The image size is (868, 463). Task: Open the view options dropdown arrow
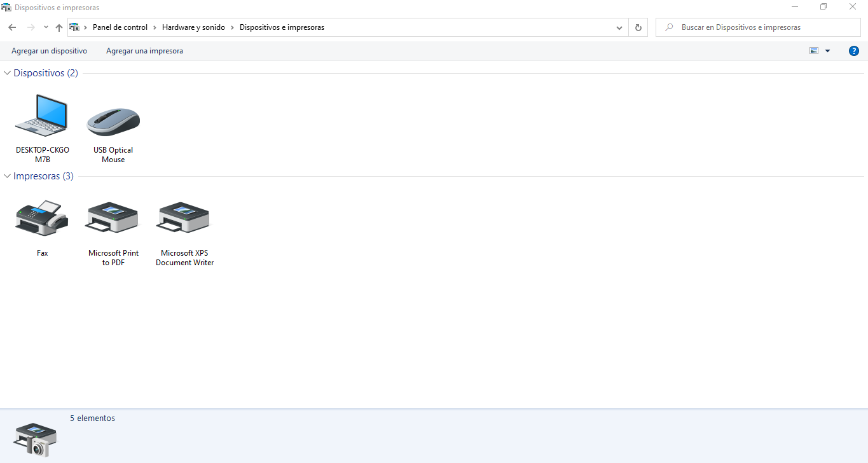[827, 51]
